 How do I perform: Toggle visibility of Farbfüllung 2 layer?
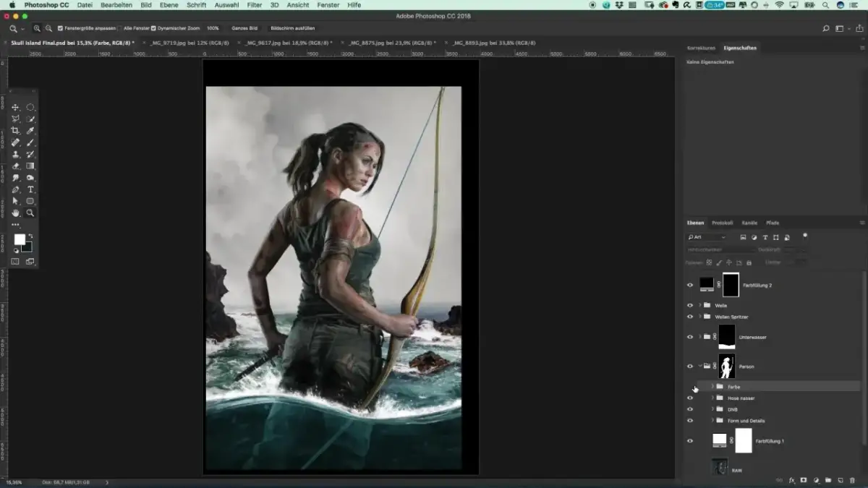click(689, 286)
